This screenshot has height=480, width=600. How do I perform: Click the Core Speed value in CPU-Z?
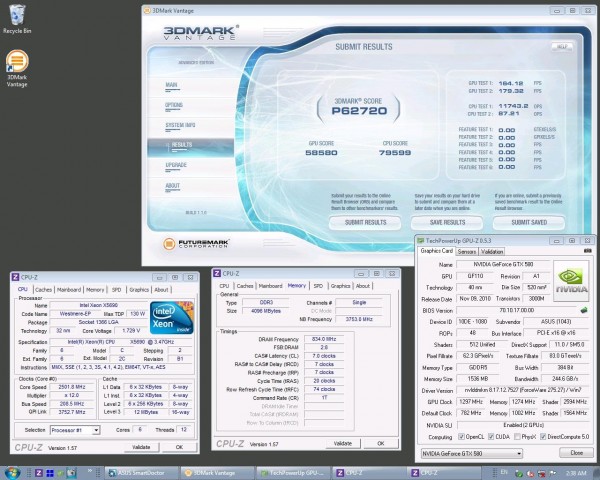coord(72,387)
